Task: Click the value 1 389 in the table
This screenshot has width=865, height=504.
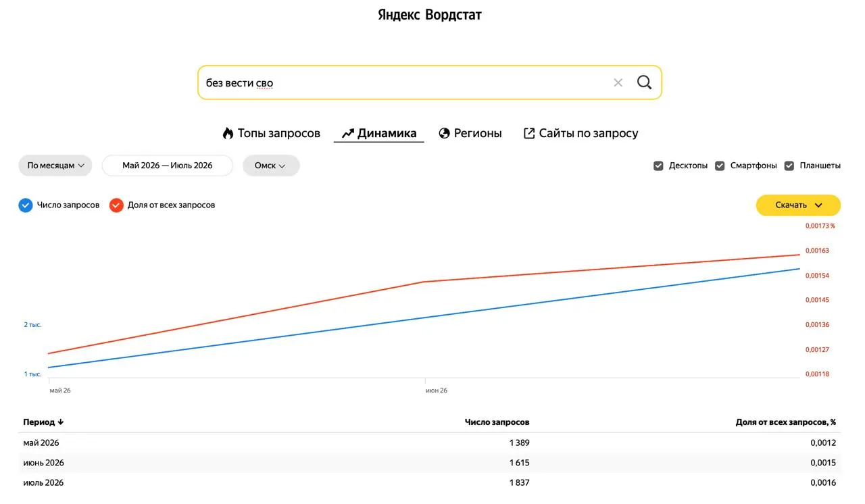Action: (x=519, y=443)
